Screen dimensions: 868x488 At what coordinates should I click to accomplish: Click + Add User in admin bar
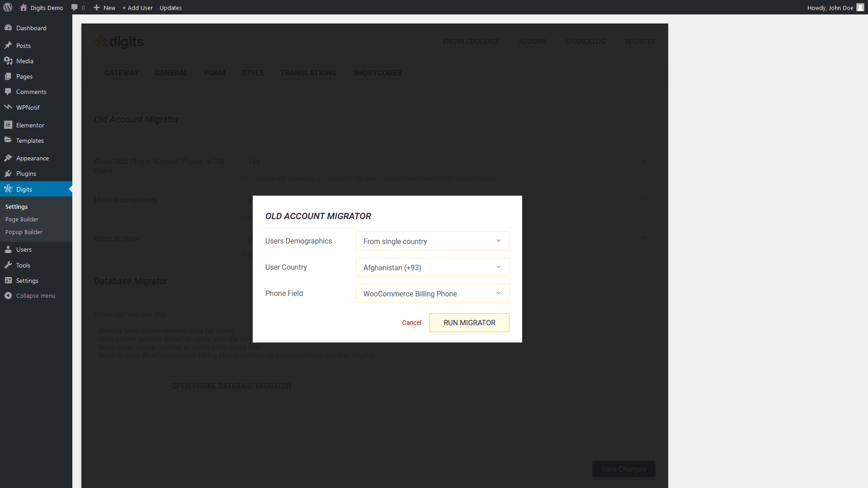(x=137, y=8)
